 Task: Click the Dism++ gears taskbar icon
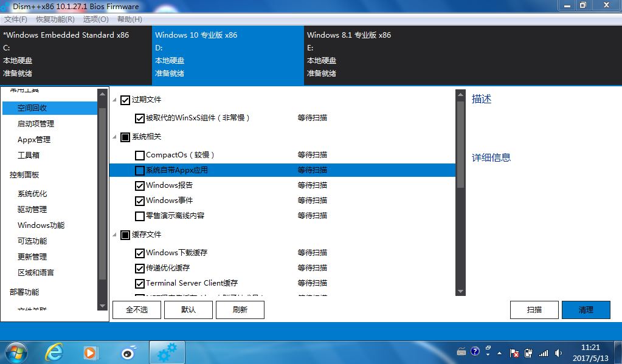(167, 352)
